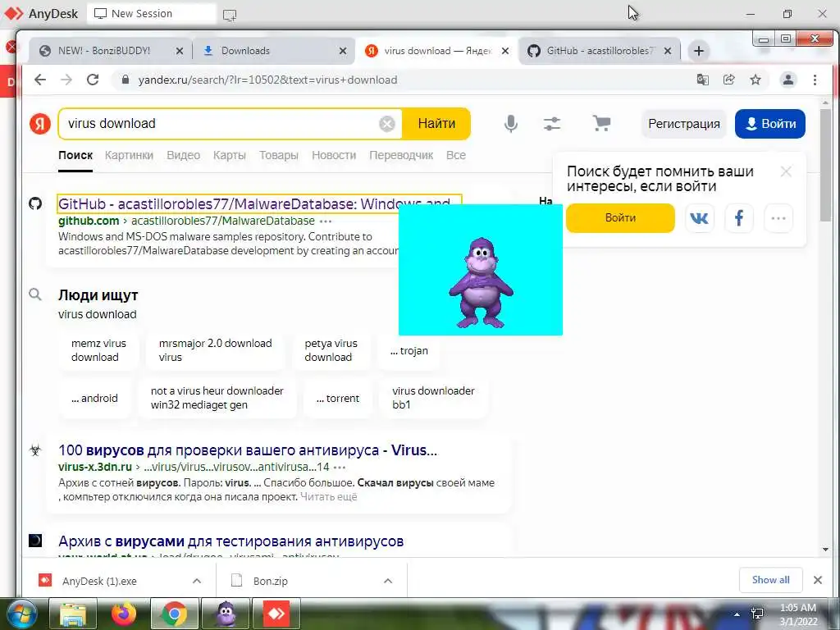Click the browser forward arrow
The image size is (840, 630).
point(66,80)
